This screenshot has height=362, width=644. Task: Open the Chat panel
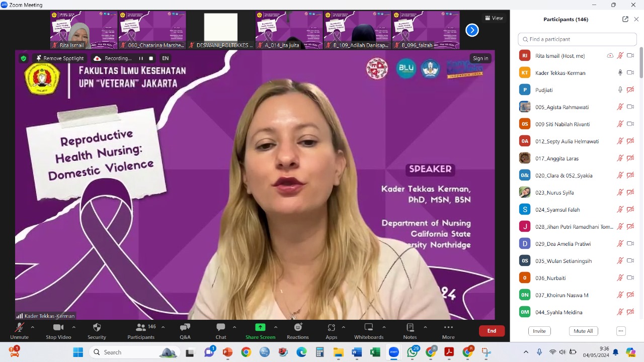click(x=220, y=328)
